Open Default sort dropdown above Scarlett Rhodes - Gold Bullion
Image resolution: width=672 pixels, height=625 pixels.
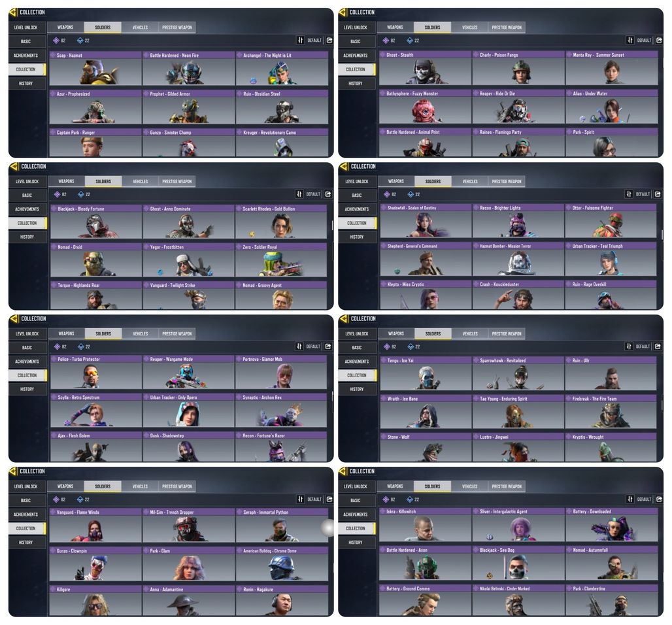tap(313, 194)
